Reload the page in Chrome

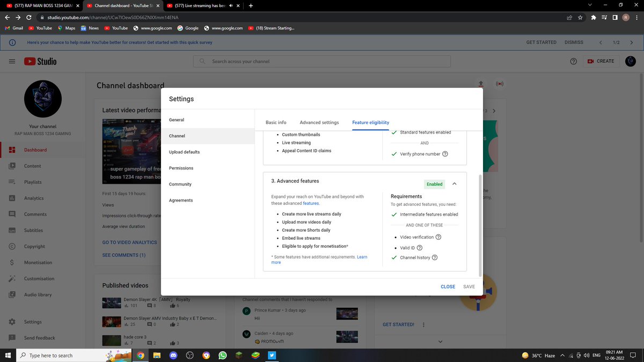pyautogui.click(x=28, y=17)
